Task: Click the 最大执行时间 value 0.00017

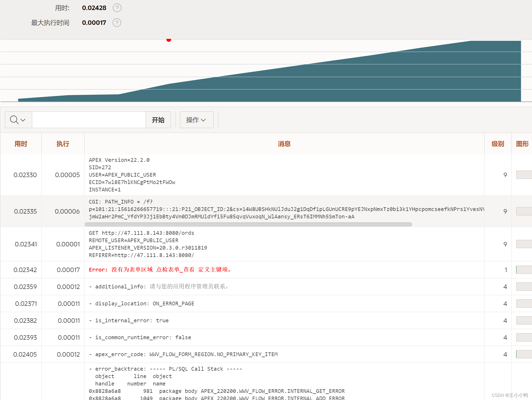Action: (x=94, y=23)
